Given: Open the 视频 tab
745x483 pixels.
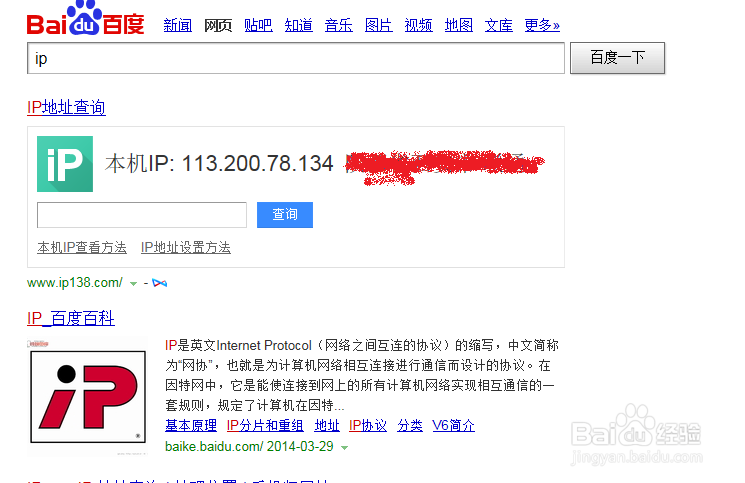Looking at the screenshot, I should (419, 25).
